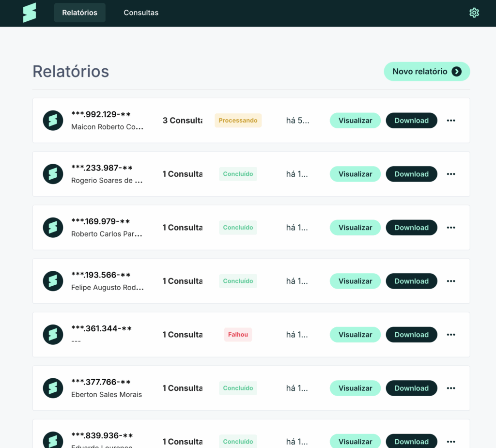This screenshot has height=448, width=496.
Task: Download the Maicon Roberto report
Action: (x=411, y=121)
